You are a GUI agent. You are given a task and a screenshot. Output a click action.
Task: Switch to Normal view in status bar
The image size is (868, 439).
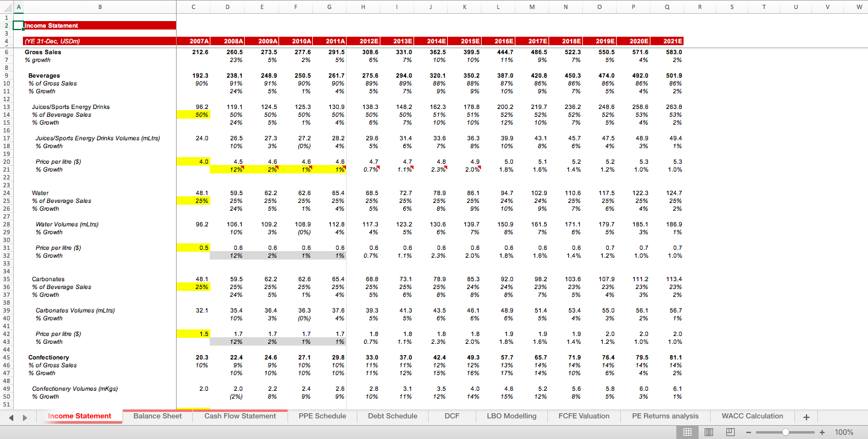point(687,432)
